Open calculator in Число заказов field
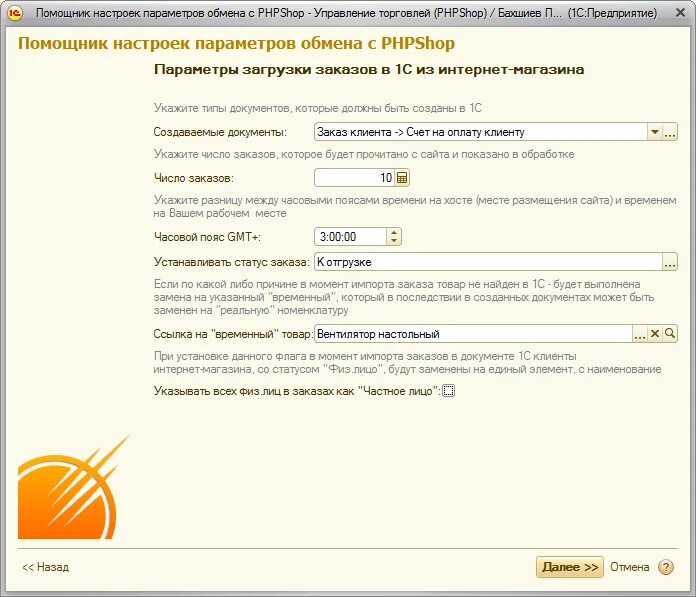This screenshot has width=696, height=597. tap(402, 178)
